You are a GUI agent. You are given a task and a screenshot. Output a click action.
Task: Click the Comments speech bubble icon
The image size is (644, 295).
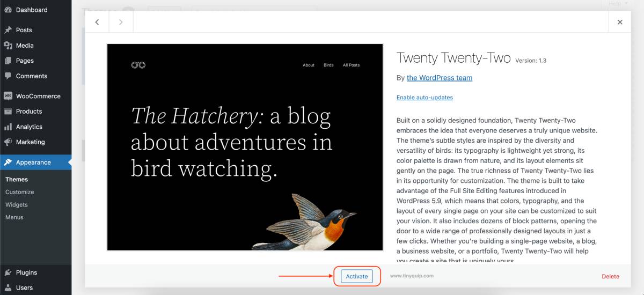[x=8, y=76]
